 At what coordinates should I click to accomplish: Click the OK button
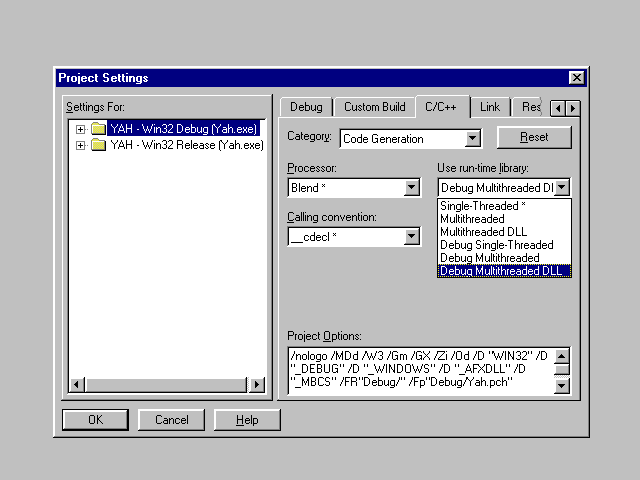[x=95, y=420]
